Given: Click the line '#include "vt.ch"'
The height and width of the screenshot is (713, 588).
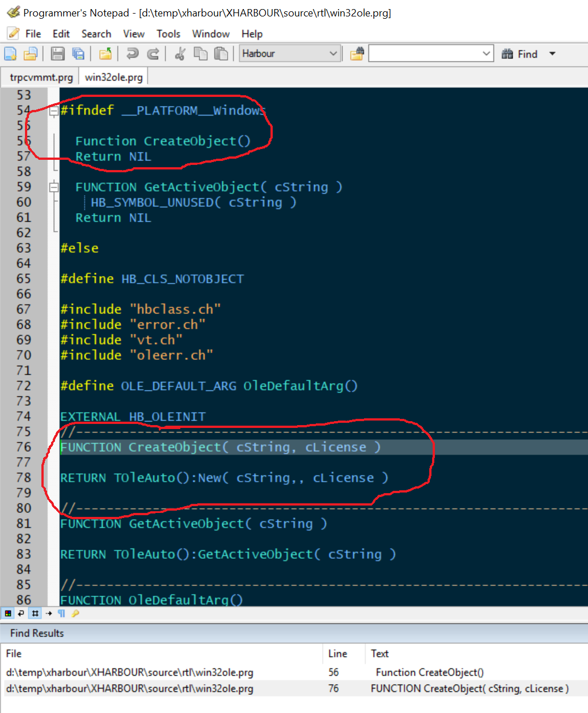Looking at the screenshot, I should [x=121, y=340].
